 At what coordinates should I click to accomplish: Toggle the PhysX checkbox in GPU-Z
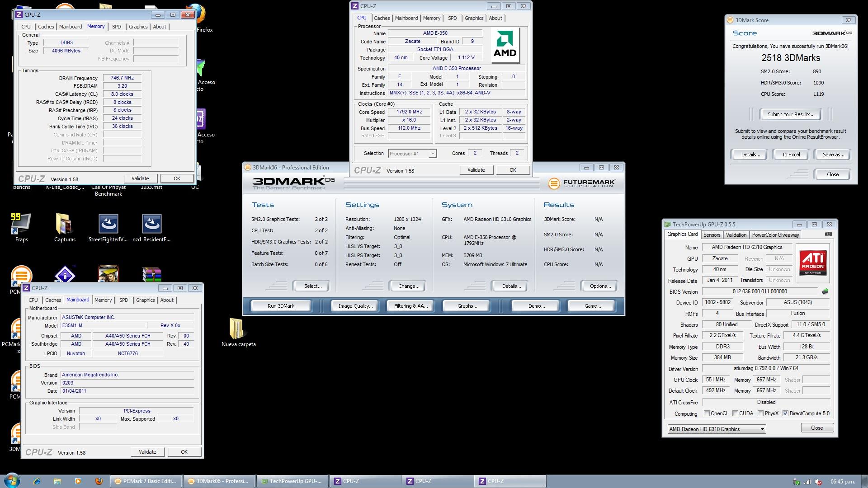[x=761, y=413]
